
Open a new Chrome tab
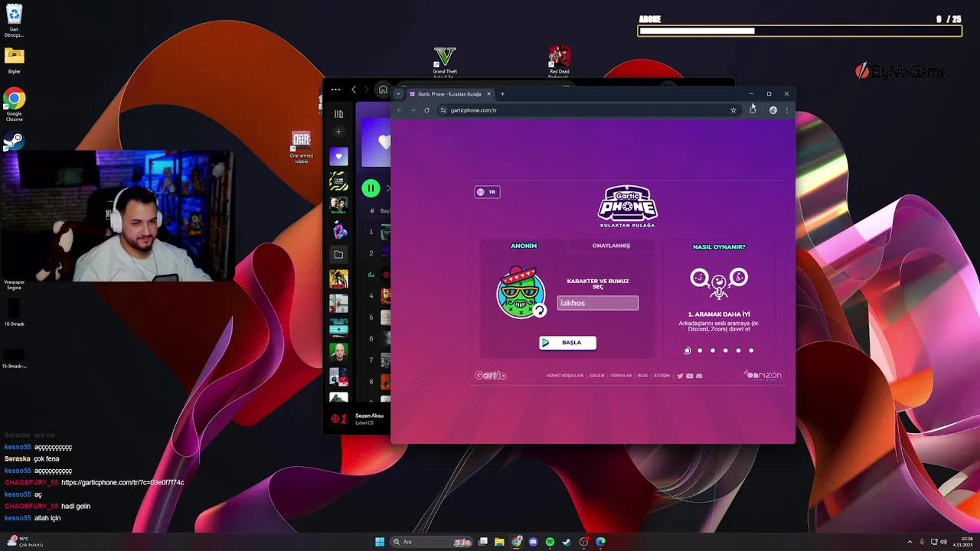point(502,94)
